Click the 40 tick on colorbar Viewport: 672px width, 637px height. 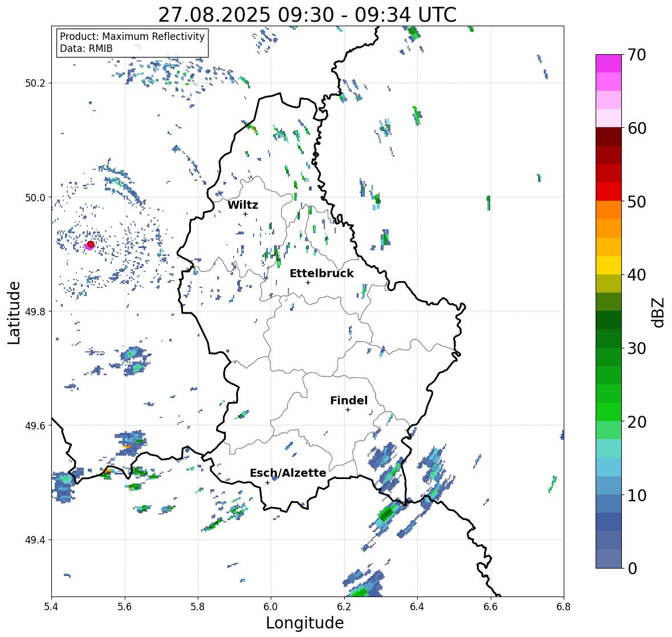pyautogui.click(x=636, y=275)
